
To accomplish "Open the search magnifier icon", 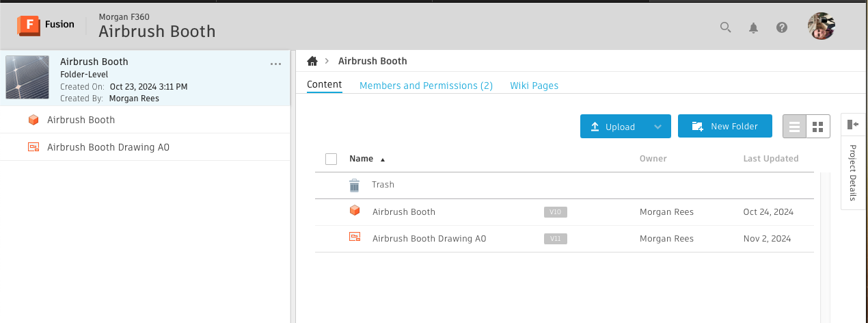I will coord(725,27).
